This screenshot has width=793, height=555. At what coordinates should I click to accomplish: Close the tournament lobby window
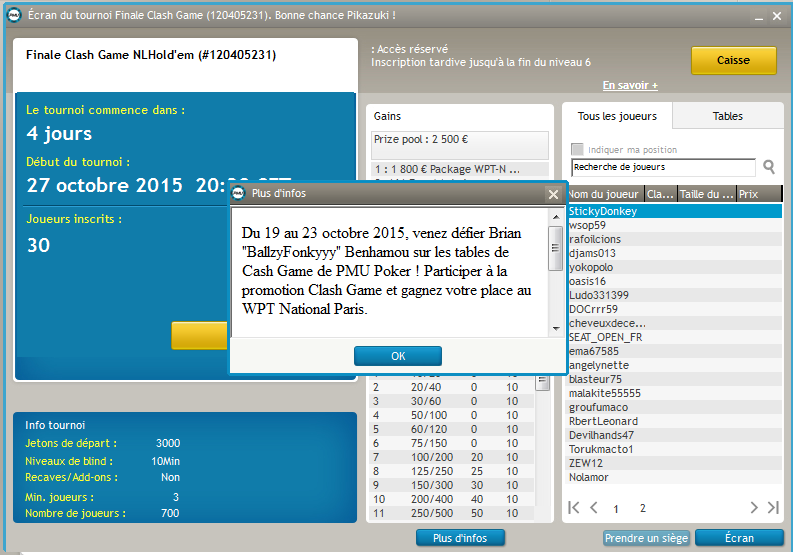777,16
